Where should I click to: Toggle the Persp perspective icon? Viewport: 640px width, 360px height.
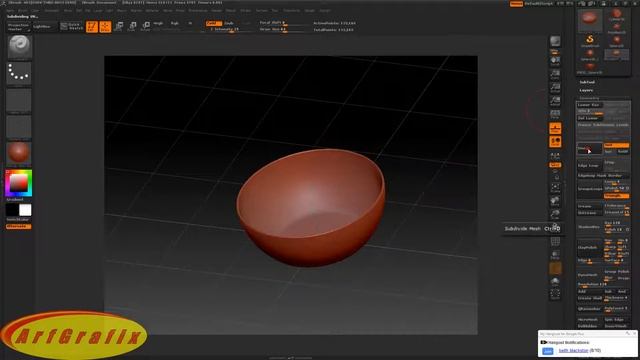[x=555, y=114]
